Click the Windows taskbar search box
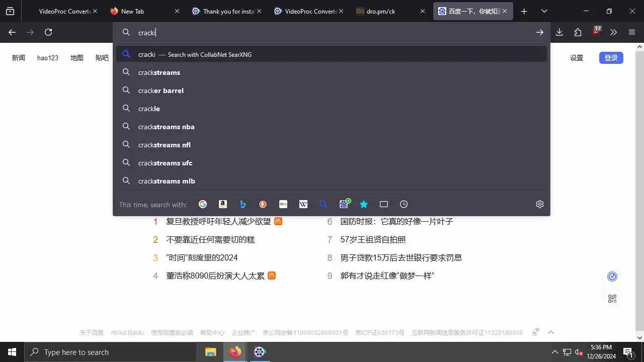 point(111,352)
